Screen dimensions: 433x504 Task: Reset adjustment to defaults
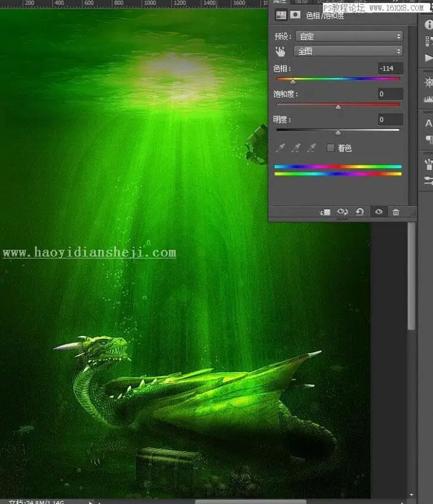click(x=360, y=212)
